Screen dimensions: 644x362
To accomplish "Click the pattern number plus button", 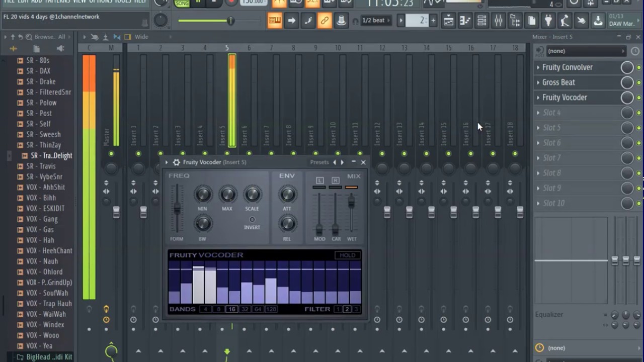I will pyautogui.click(x=433, y=21).
